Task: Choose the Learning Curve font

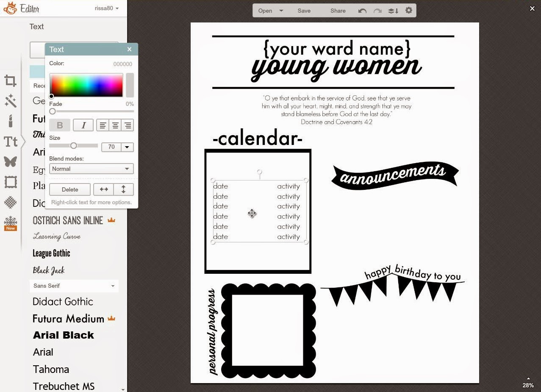Action: tap(56, 236)
